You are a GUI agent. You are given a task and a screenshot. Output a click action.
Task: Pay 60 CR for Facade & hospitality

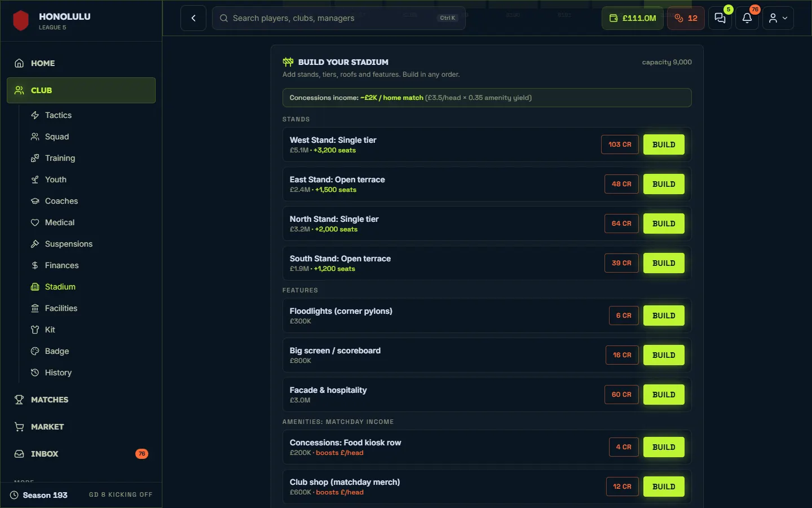pyautogui.click(x=621, y=395)
